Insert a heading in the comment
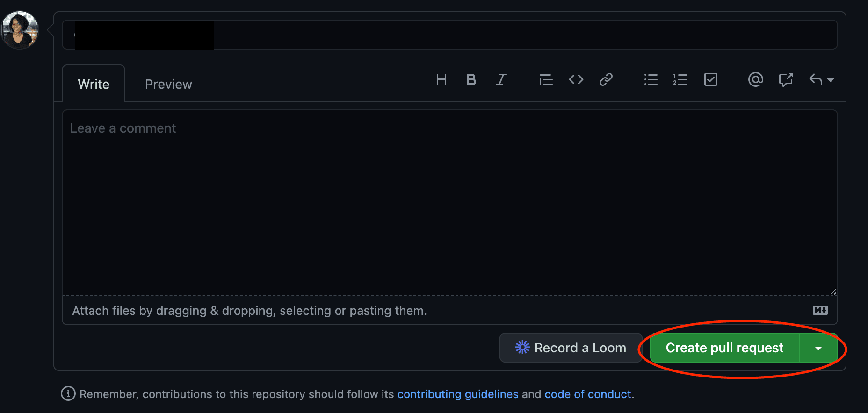This screenshot has width=868, height=413. click(441, 79)
